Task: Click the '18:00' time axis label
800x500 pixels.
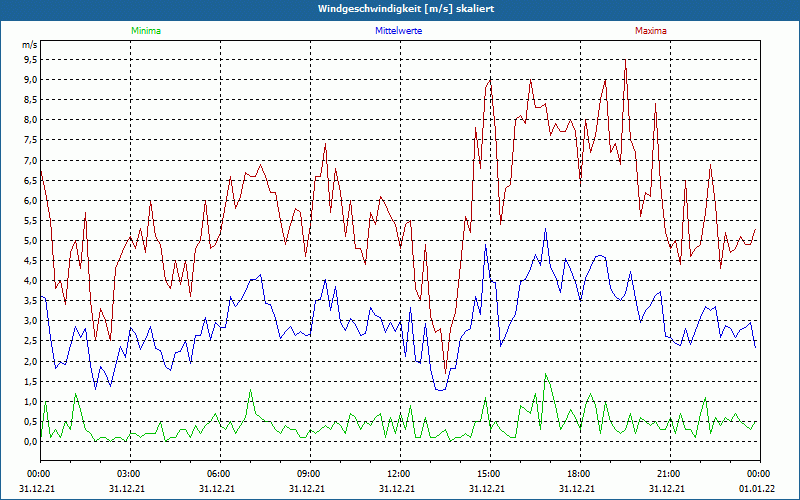Action: point(580,474)
